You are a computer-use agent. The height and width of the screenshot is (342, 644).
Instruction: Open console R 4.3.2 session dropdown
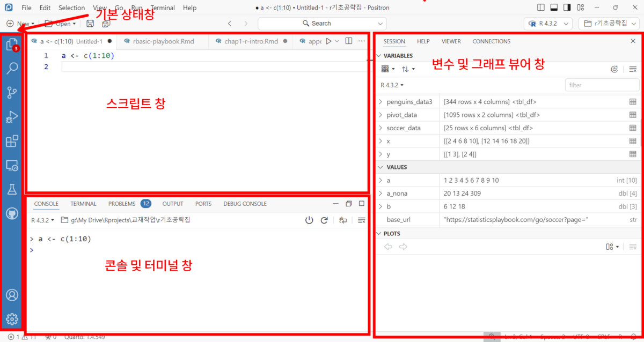[42, 220]
